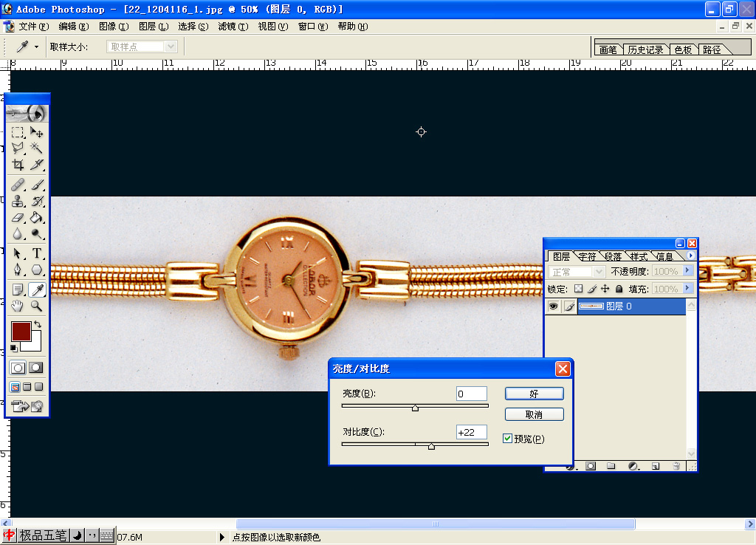This screenshot has height=545, width=756.
Task: Select the Dodge tool
Action: (x=37, y=234)
